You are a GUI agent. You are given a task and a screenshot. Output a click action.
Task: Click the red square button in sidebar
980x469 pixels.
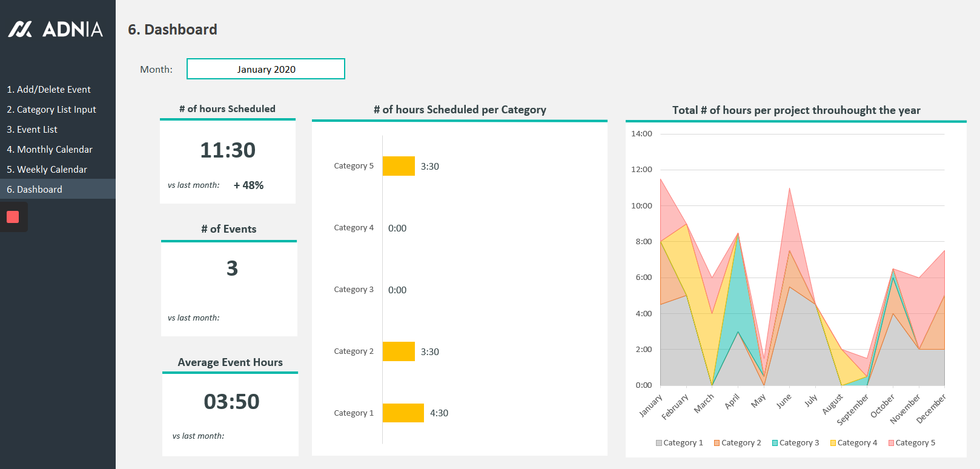pos(13,217)
